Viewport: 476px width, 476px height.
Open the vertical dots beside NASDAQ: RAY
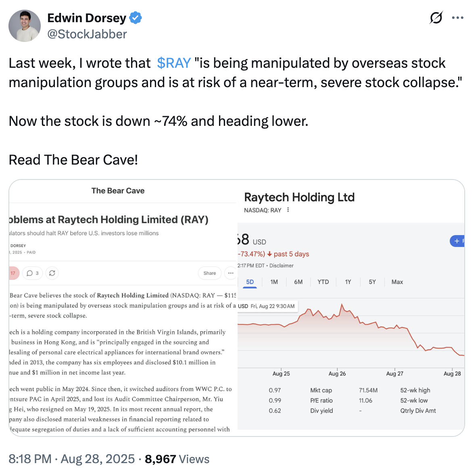(288, 210)
